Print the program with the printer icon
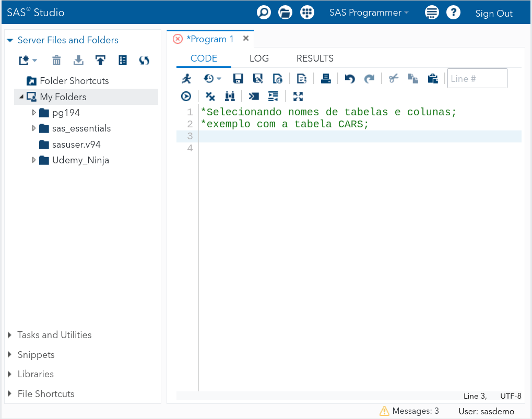Image resolution: width=532 pixels, height=419 pixels. 326,79
